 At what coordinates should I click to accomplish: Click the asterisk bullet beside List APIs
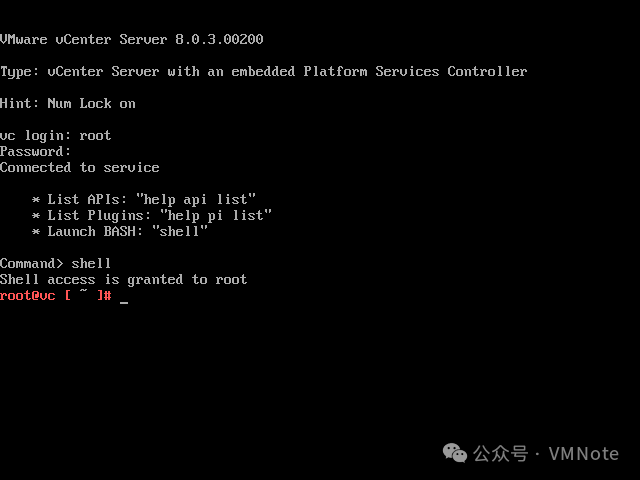(36, 200)
